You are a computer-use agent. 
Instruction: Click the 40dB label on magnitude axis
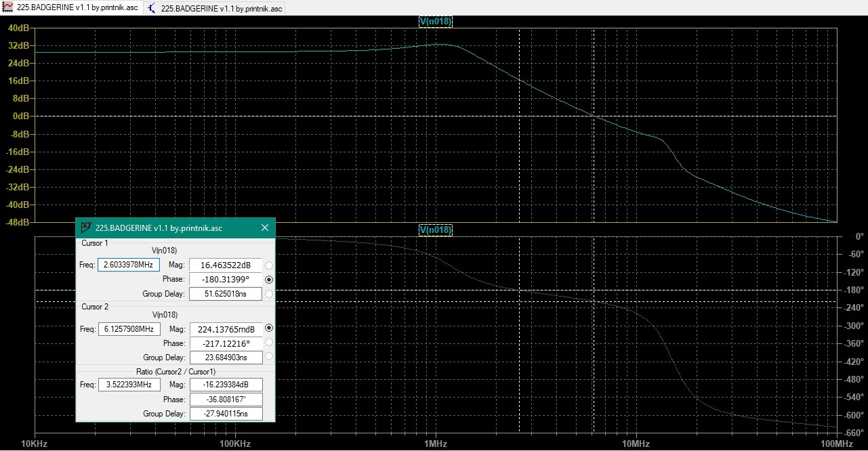18,28
